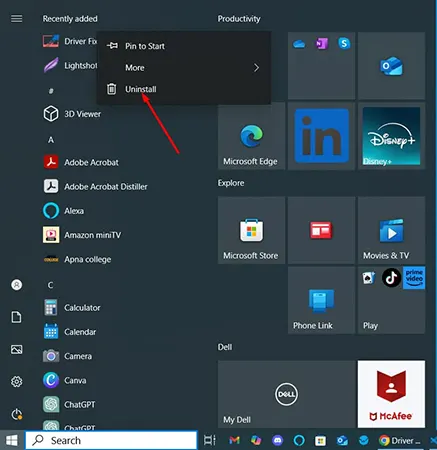The height and width of the screenshot is (450, 437).
Task: Open Amazon miniTV app
Action: point(82,235)
